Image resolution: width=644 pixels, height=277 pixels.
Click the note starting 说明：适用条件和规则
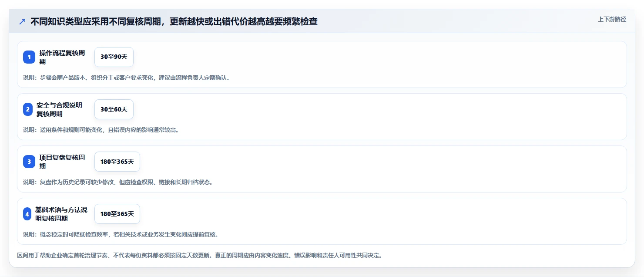coord(101,130)
